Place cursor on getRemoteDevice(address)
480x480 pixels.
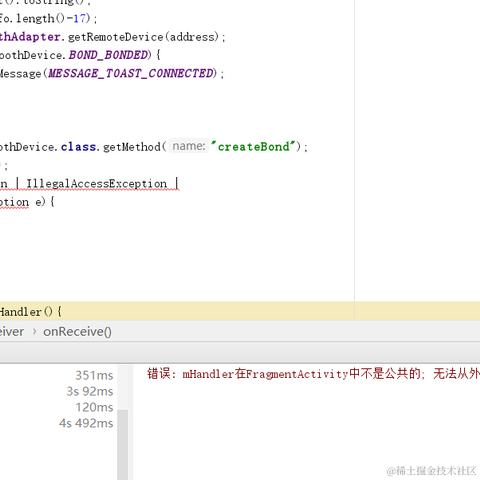pos(143,37)
